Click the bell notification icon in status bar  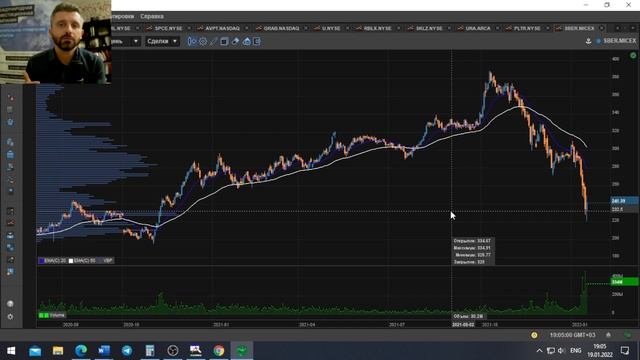click(608, 335)
